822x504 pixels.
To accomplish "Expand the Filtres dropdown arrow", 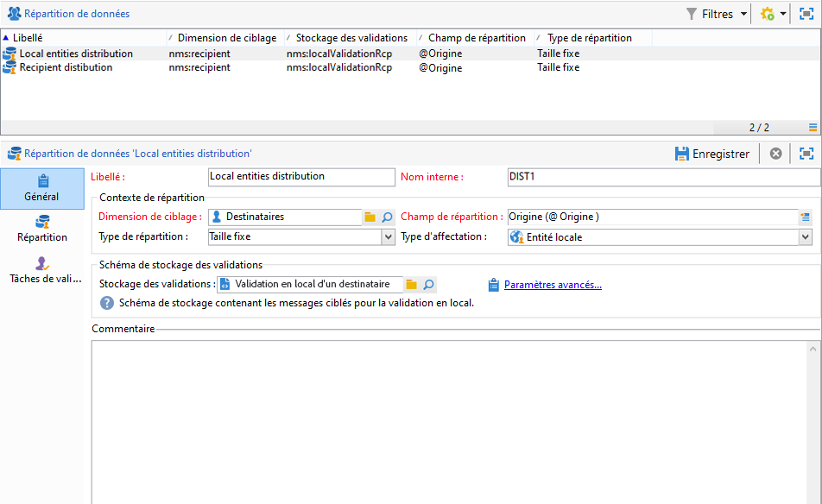I will tap(743, 14).
